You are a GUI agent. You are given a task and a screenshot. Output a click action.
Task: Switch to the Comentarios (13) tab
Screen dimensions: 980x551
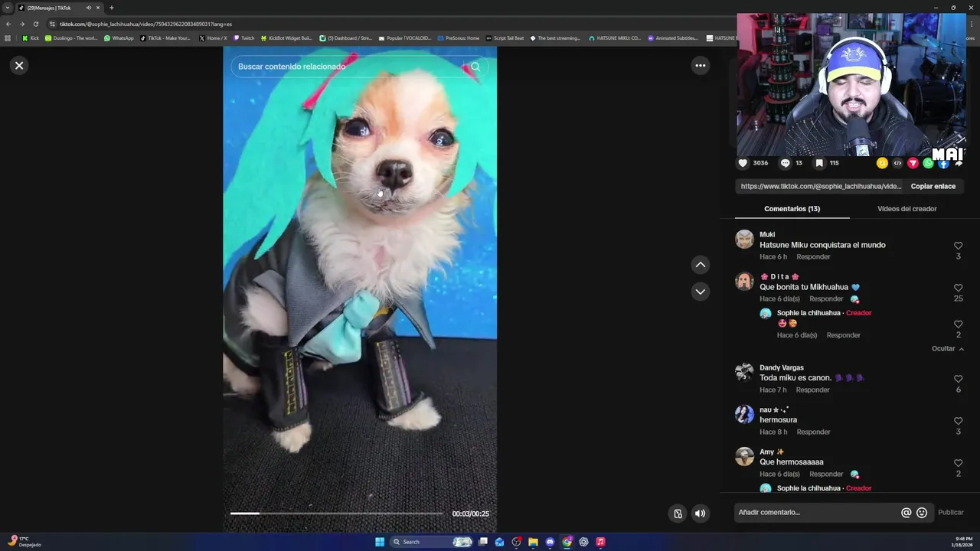coord(792,209)
